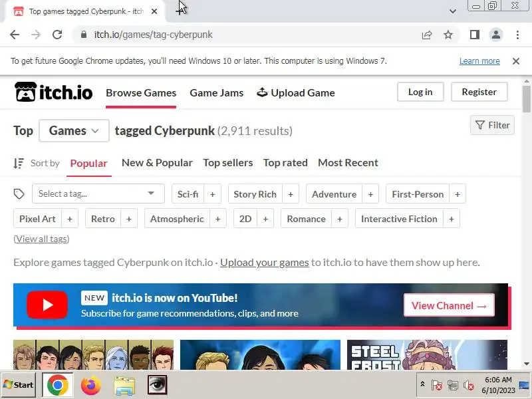Click the tag icon beside Select a tag
The height and width of the screenshot is (399, 532).
(19, 194)
